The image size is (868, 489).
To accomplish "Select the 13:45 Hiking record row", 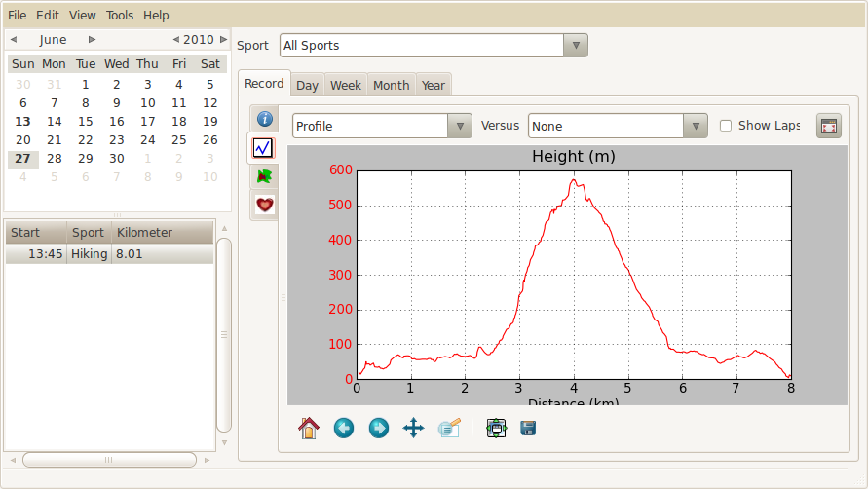I will pos(107,254).
